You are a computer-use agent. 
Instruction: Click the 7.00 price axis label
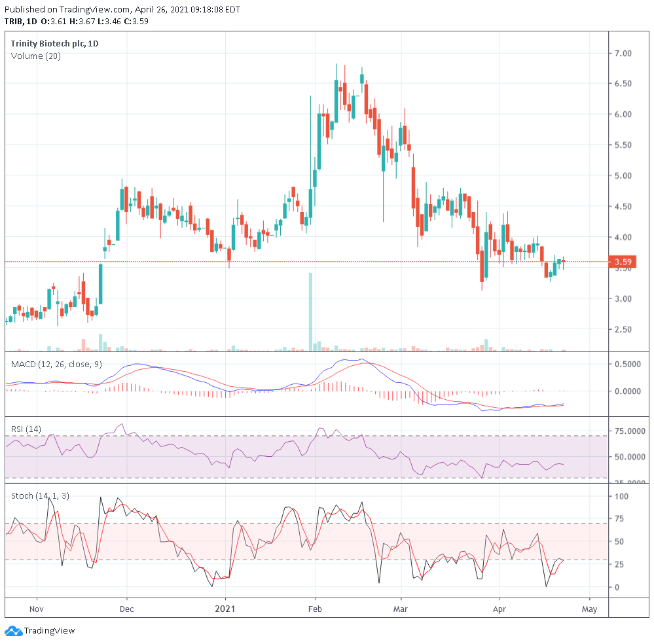(623, 54)
